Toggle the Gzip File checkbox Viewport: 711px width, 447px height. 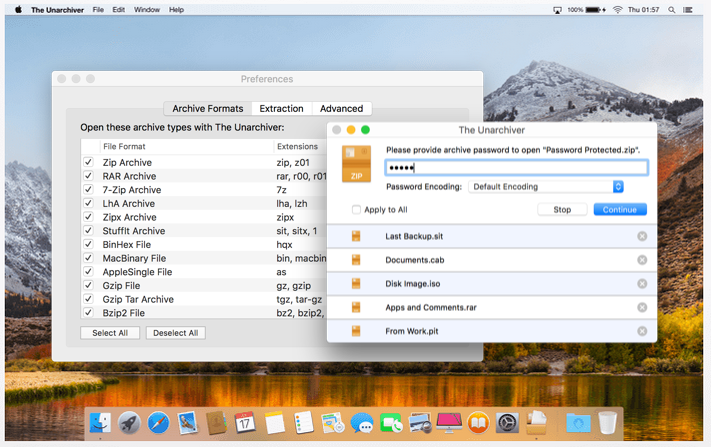tap(88, 285)
